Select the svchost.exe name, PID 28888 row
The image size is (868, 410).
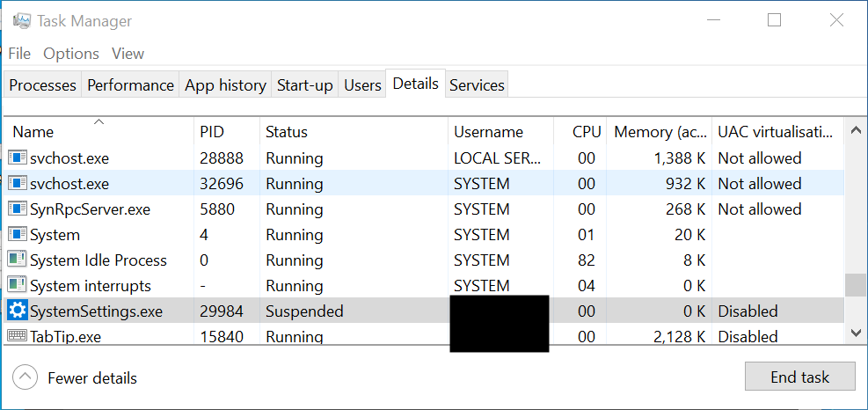click(69, 158)
